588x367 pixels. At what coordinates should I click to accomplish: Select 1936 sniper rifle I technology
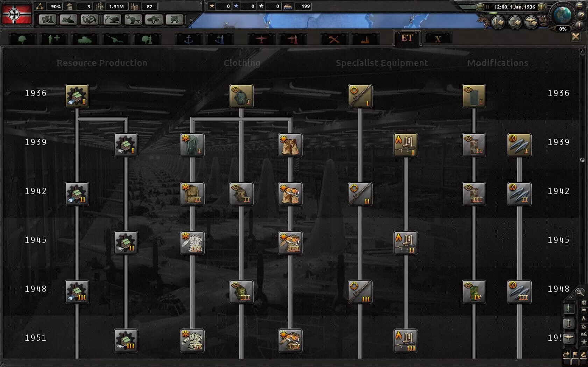point(360,96)
